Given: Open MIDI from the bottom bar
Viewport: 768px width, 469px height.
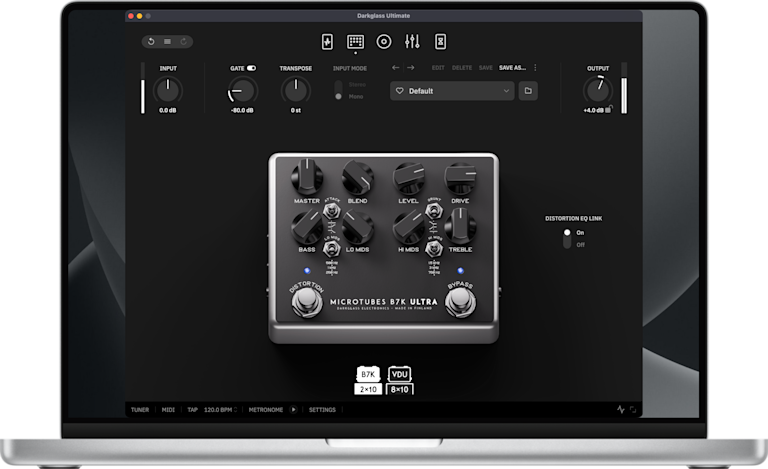Looking at the screenshot, I should click(x=168, y=409).
